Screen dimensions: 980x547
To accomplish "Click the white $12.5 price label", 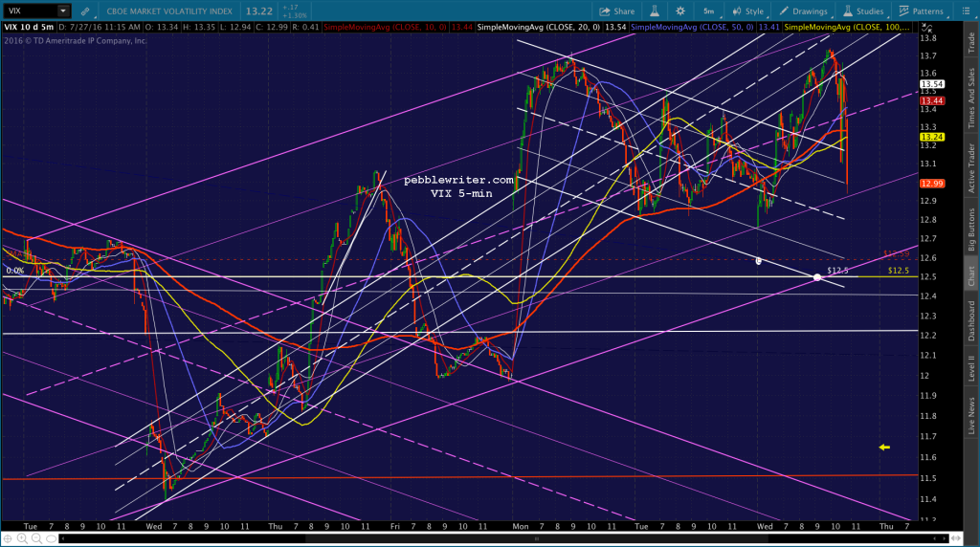I will click(x=837, y=271).
